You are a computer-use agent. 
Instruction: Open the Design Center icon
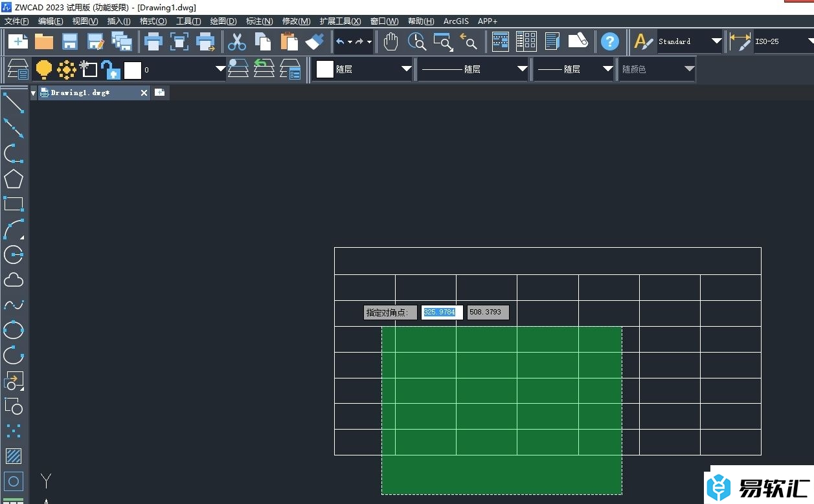coord(526,42)
